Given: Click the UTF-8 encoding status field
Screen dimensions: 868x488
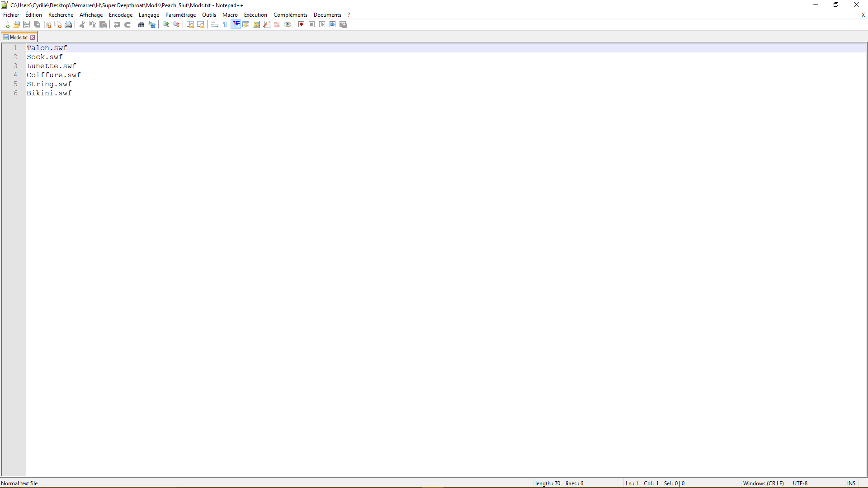Looking at the screenshot, I should [800, 483].
